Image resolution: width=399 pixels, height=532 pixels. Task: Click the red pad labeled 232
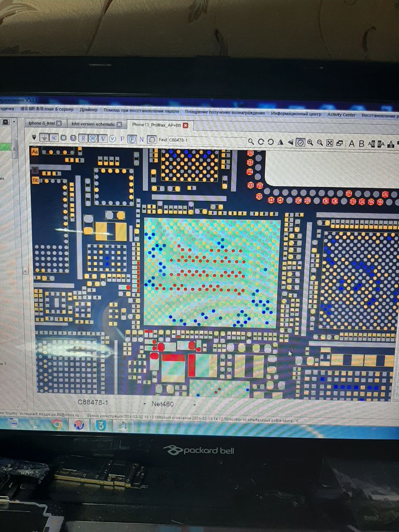click(x=250, y=153)
